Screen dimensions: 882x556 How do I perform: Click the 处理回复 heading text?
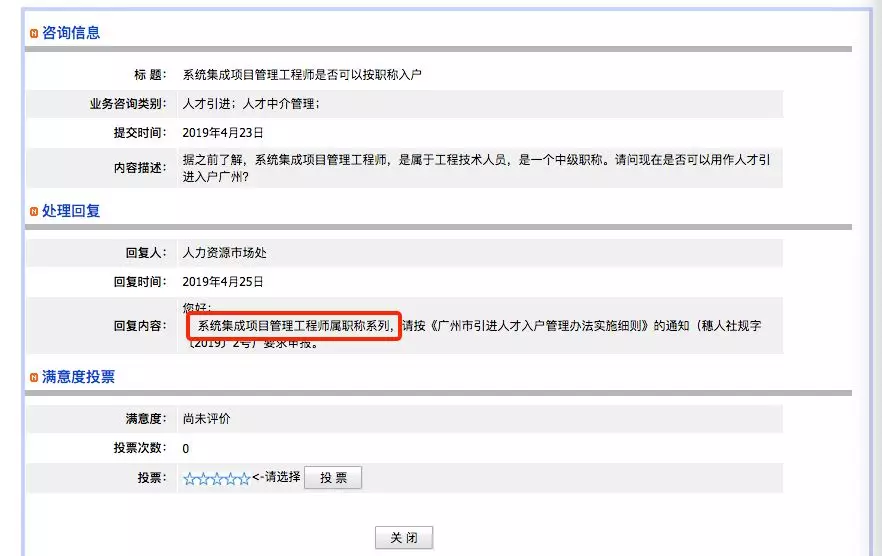click(x=71, y=211)
